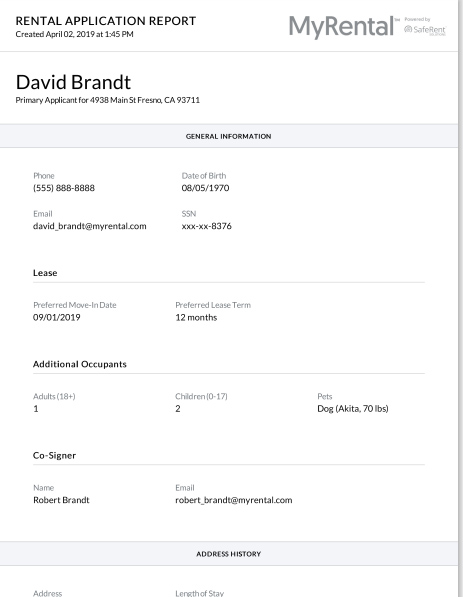This screenshot has height=597, width=463.
Task: Click the SafeRent Solutions logo
Action: coord(425,29)
